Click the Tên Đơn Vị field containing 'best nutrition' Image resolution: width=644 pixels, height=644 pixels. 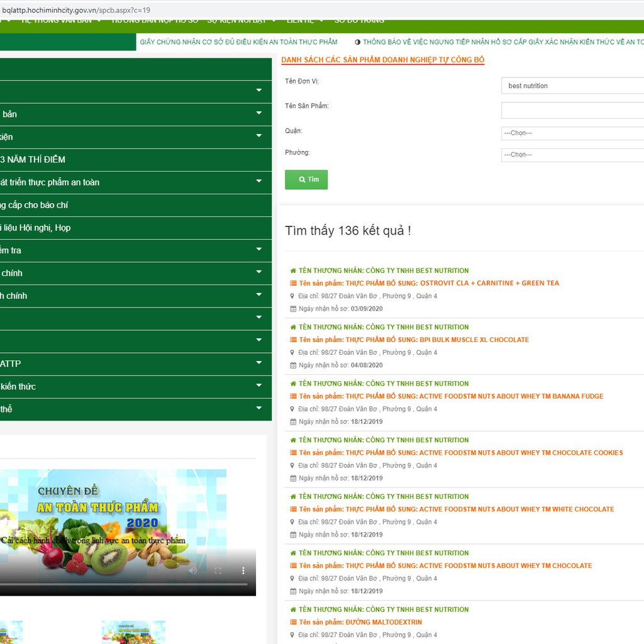[572, 86]
